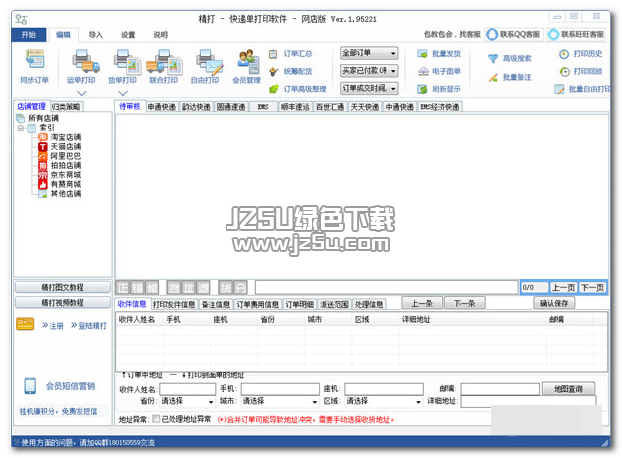Open 打印历史 print history
The width and height of the screenshot is (622, 458).
tap(581, 54)
